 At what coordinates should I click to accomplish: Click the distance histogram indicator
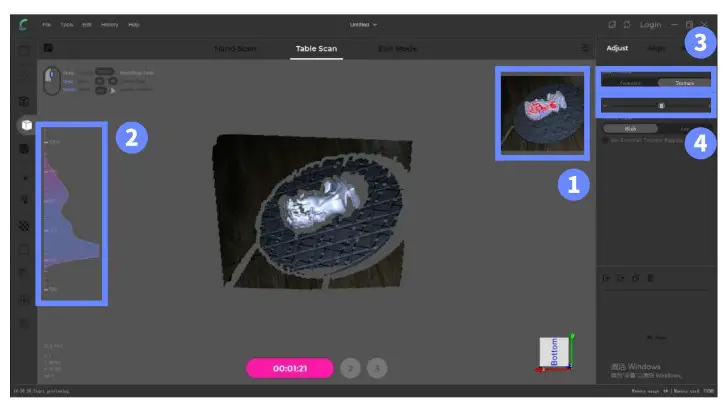click(71, 214)
